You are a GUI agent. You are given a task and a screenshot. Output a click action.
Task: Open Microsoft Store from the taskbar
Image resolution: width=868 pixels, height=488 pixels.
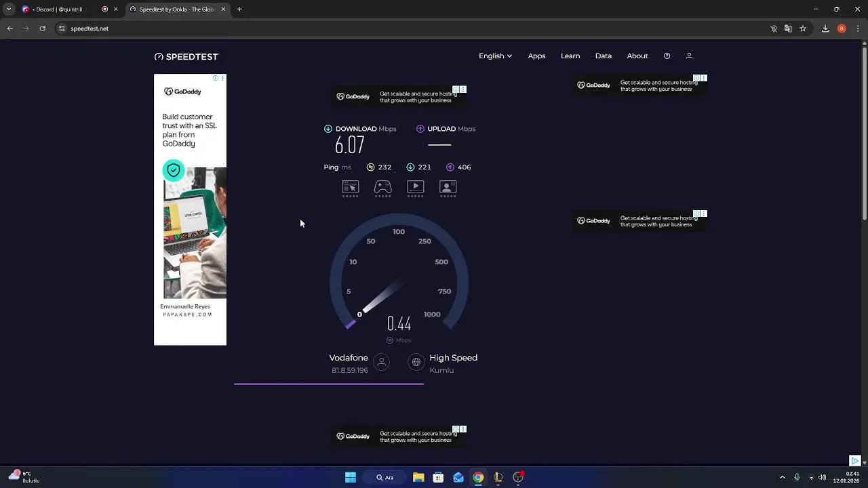[x=438, y=477]
